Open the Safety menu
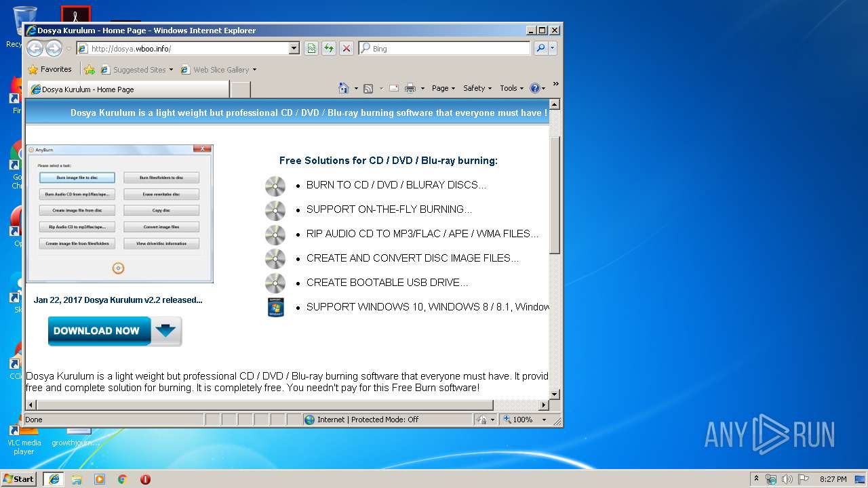This screenshot has width=868, height=488. (477, 88)
